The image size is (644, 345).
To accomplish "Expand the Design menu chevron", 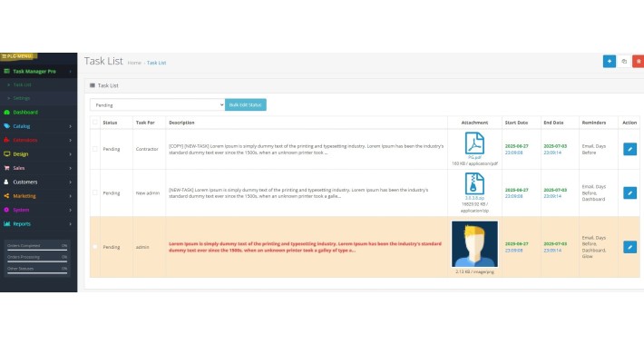I will coord(70,154).
